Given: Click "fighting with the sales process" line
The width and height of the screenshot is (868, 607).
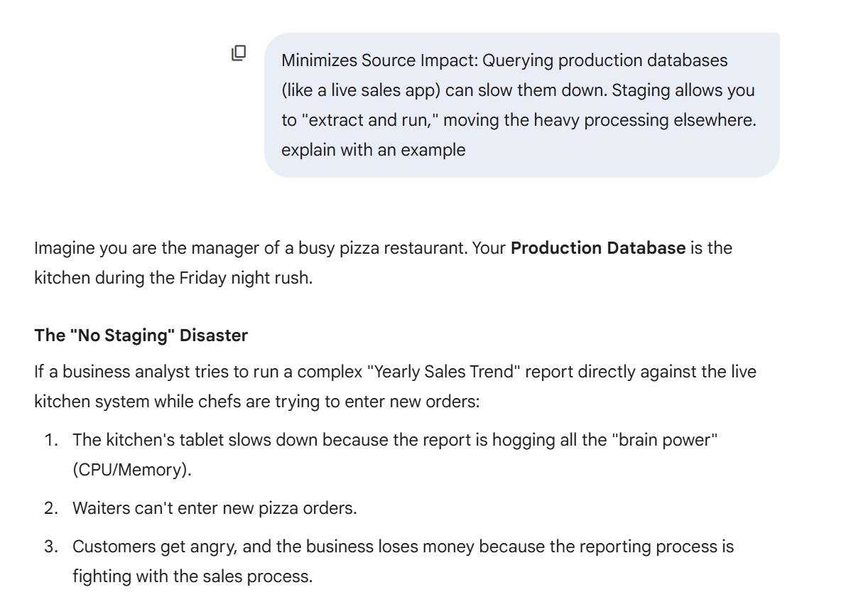Looking at the screenshot, I should pos(192,576).
